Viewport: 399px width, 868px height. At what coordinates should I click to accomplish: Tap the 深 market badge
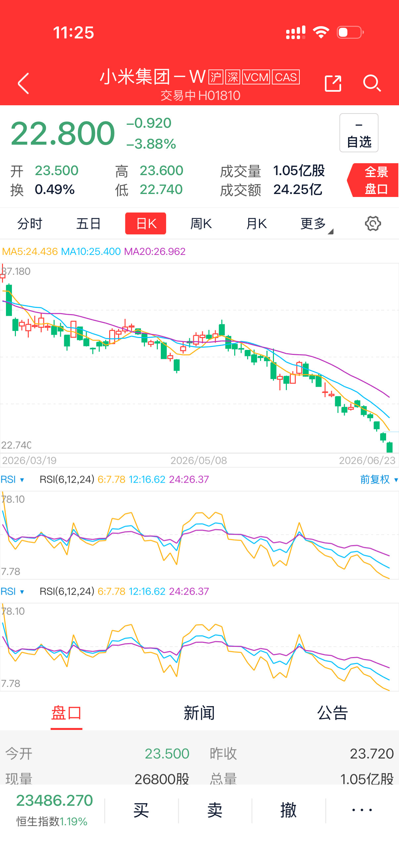pos(233,77)
